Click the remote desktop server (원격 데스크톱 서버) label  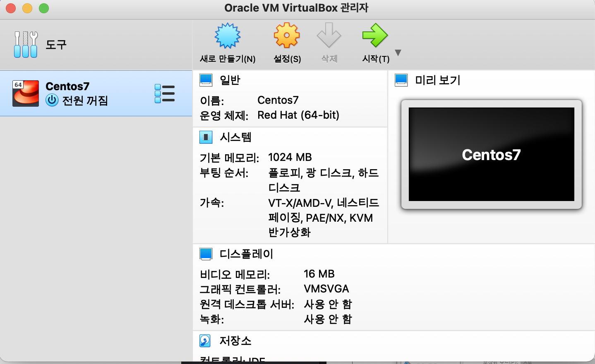tap(247, 304)
